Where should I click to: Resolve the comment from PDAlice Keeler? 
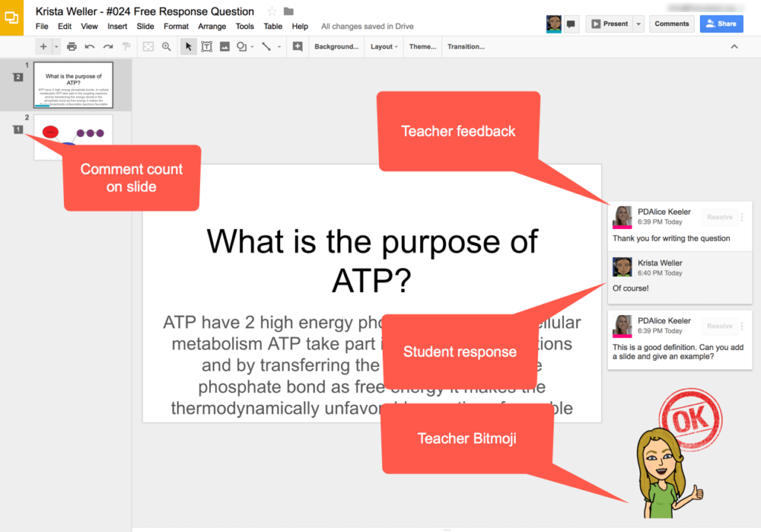coord(719,217)
